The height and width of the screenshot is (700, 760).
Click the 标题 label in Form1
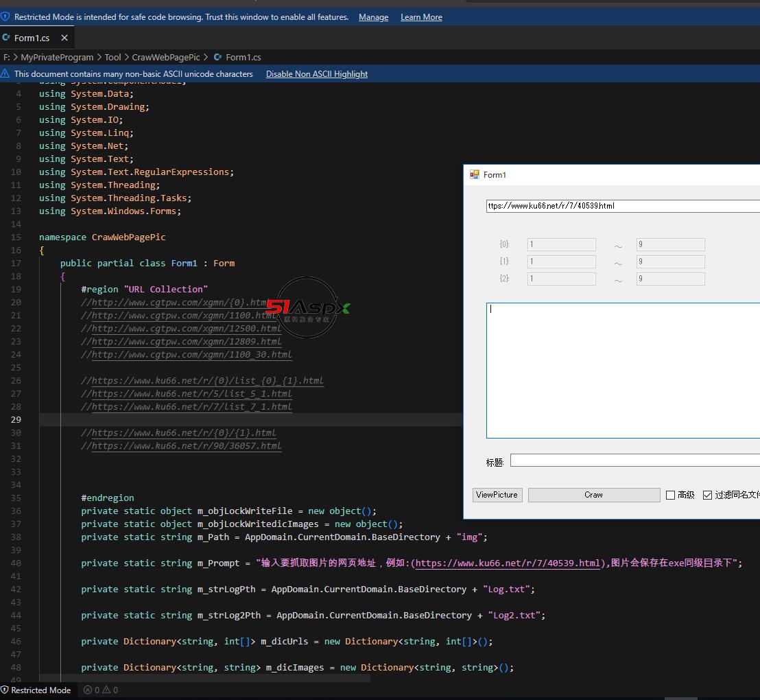(495, 463)
